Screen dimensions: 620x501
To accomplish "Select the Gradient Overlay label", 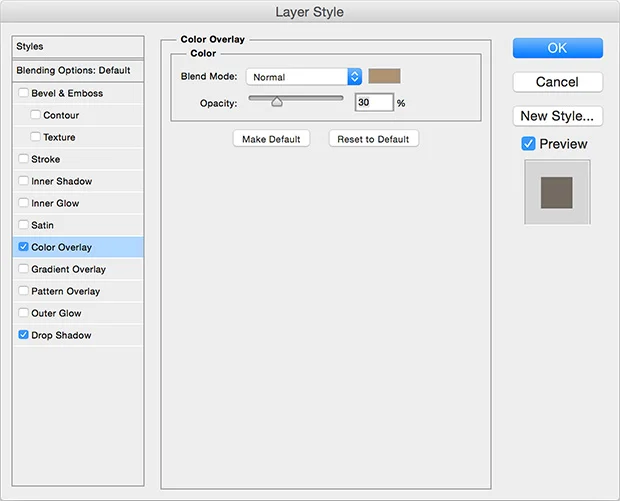I will pyautogui.click(x=68, y=269).
